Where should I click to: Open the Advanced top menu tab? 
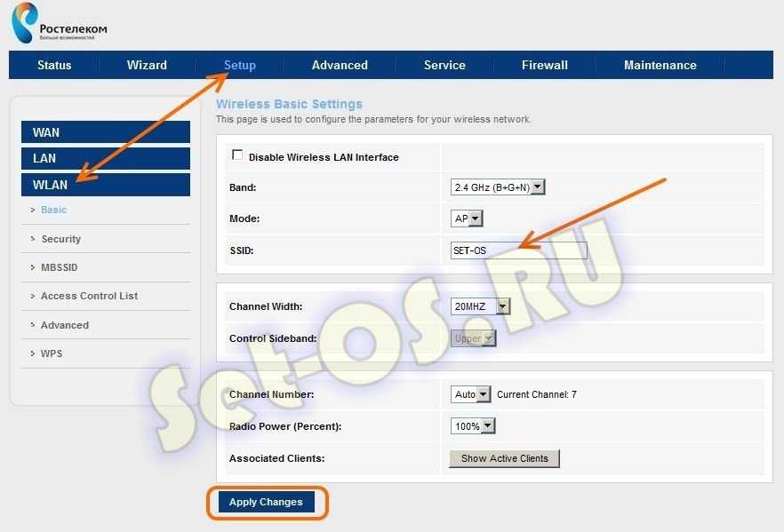pos(340,65)
